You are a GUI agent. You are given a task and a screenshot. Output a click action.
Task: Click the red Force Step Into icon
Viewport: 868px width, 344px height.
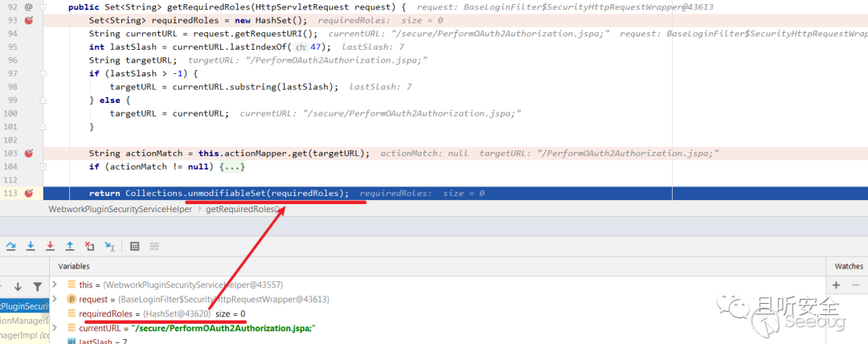[x=51, y=246]
